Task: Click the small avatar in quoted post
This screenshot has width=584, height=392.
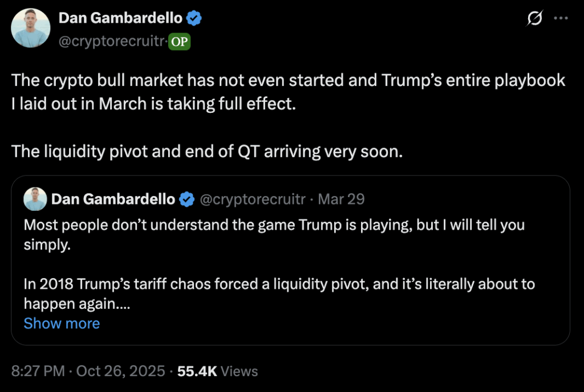Action: (x=35, y=199)
